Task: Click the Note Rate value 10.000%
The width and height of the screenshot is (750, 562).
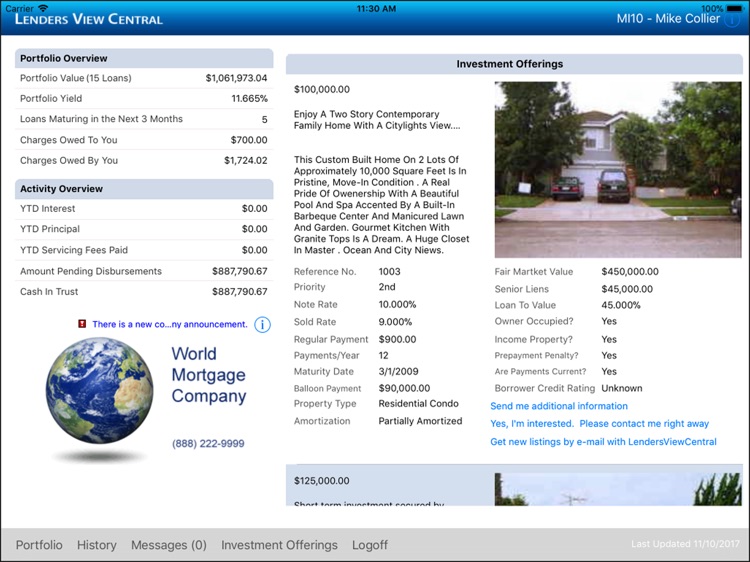Action: tap(397, 305)
